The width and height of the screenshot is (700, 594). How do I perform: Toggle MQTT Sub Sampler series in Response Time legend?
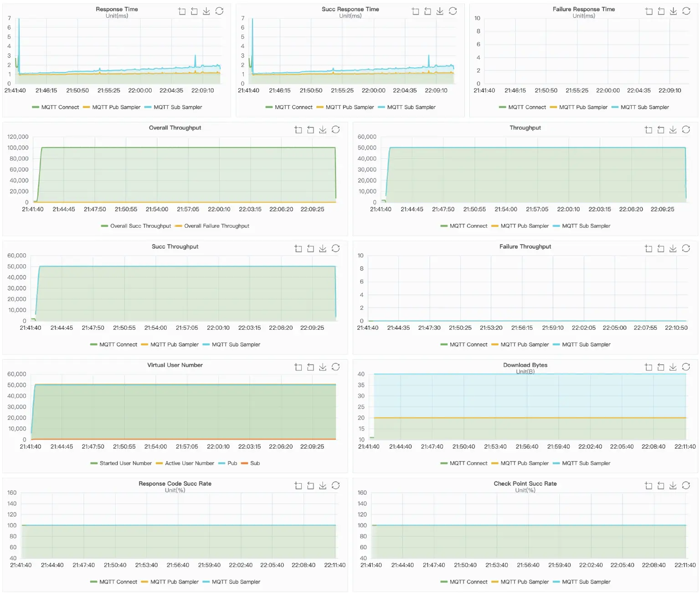(x=177, y=107)
